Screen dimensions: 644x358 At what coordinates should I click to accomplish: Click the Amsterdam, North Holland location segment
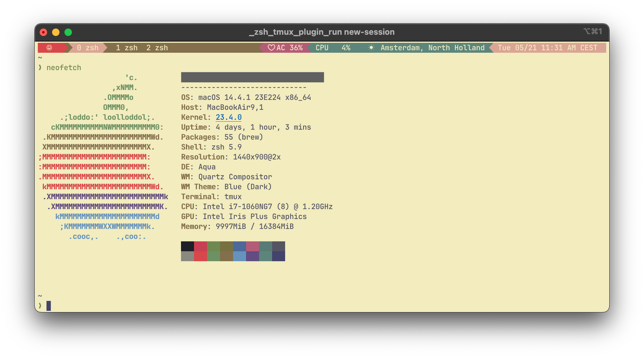pyautogui.click(x=432, y=48)
